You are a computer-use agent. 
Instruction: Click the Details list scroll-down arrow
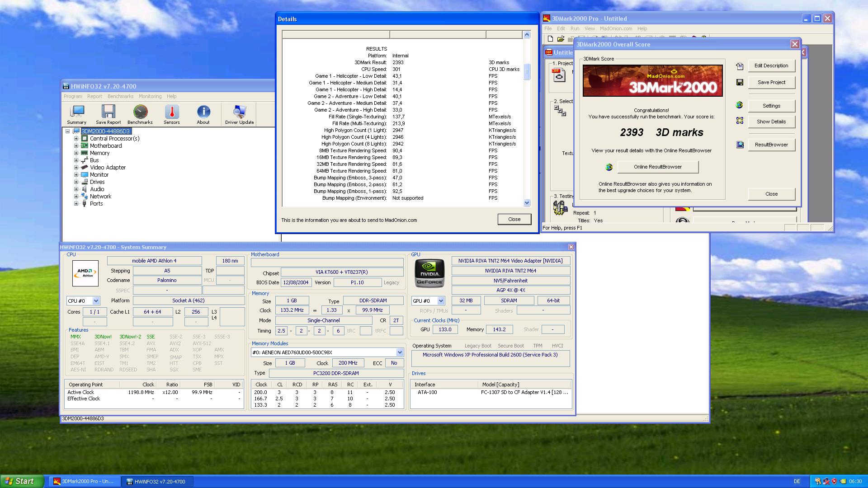[527, 203]
